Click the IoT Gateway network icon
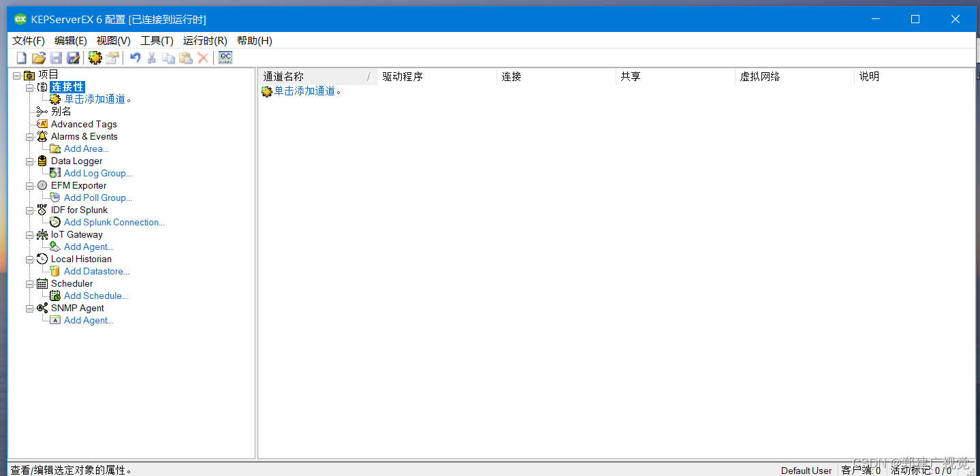 pyautogui.click(x=42, y=234)
